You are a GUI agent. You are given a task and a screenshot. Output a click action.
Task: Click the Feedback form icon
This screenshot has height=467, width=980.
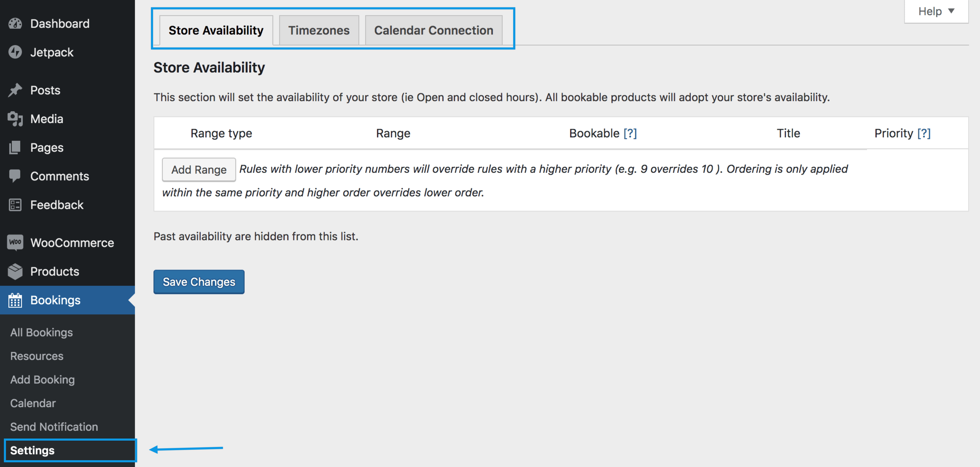tap(15, 205)
